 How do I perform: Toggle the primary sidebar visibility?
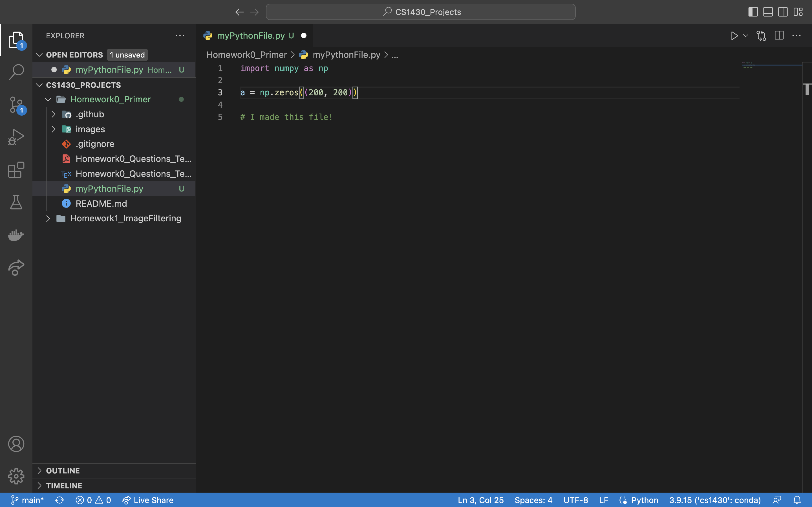pyautogui.click(x=753, y=12)
